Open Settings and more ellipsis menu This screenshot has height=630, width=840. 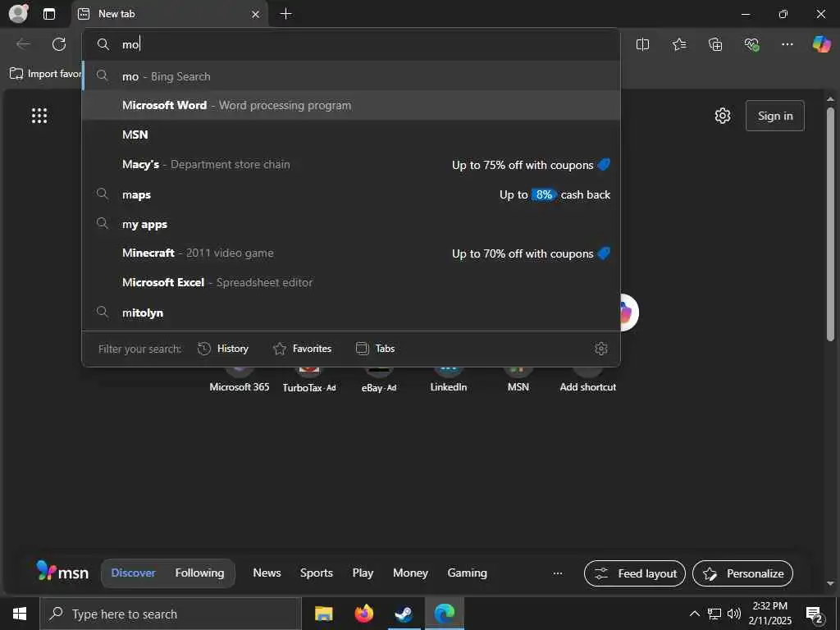787,44
